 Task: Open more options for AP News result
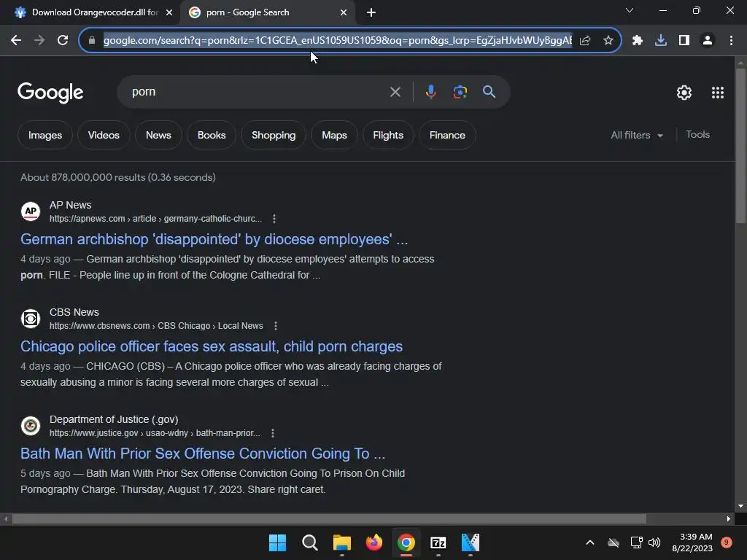pos(274,219)
